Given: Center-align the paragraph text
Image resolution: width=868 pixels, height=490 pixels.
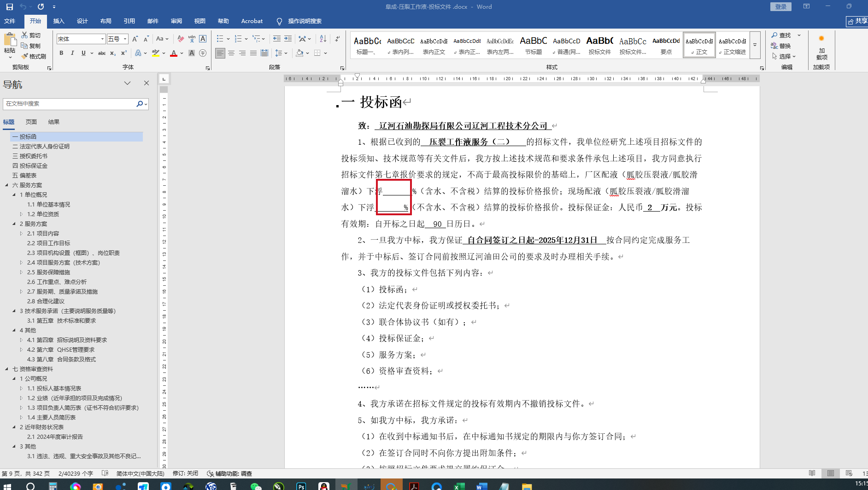Looking at the screenshot, I should pos(231,53).
